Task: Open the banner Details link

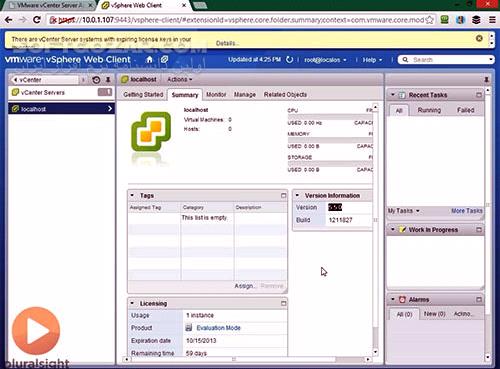Action: coord(226,43)
